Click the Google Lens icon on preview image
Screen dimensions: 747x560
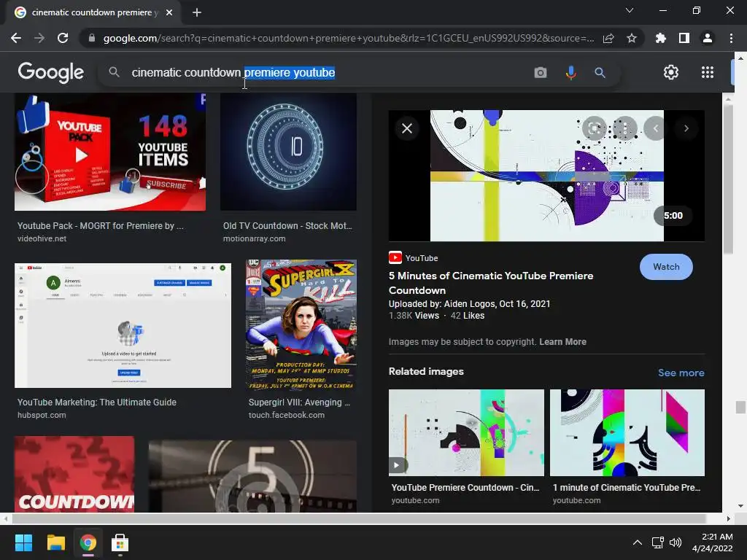[x=594, y=128]
